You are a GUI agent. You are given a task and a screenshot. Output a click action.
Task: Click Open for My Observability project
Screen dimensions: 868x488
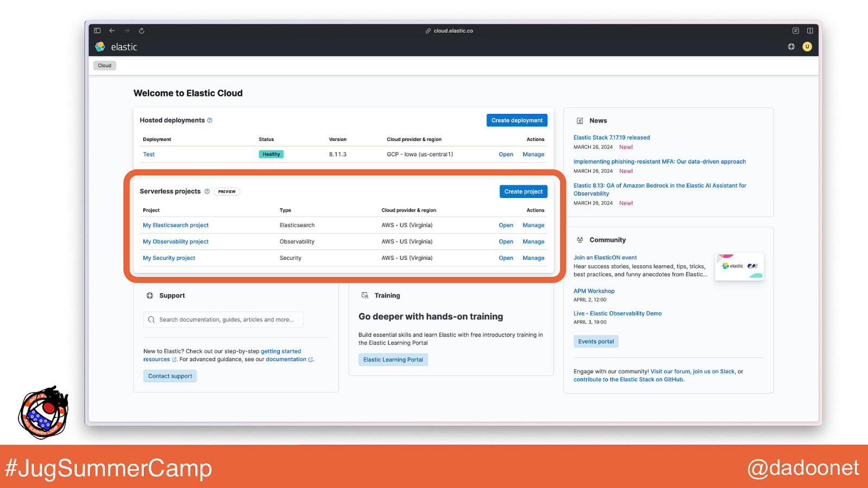[x=506, y=242]
